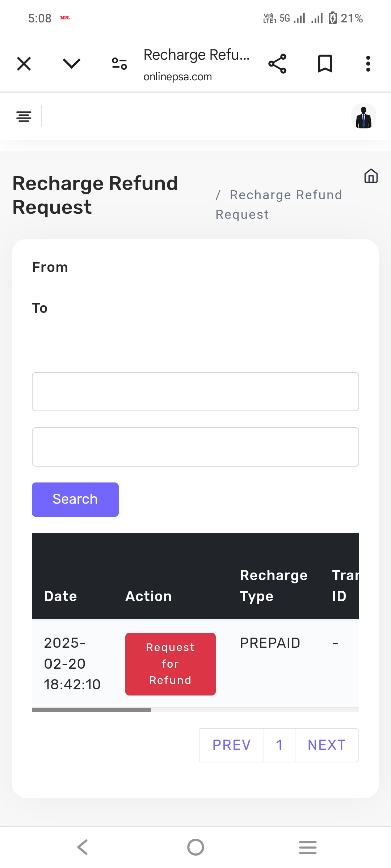Tap the Android home circle button
This screenshot has width=391, height=868.
195,847
